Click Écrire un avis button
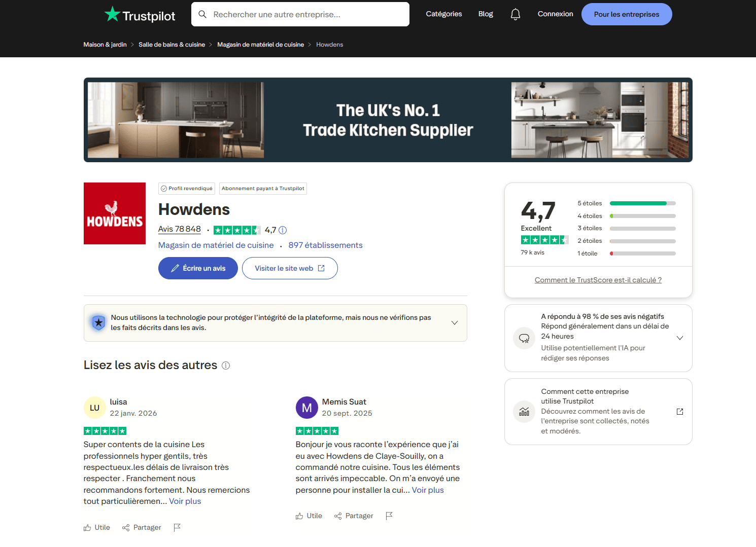This screenshot has height=547, width=756. (x=198, y=268)
